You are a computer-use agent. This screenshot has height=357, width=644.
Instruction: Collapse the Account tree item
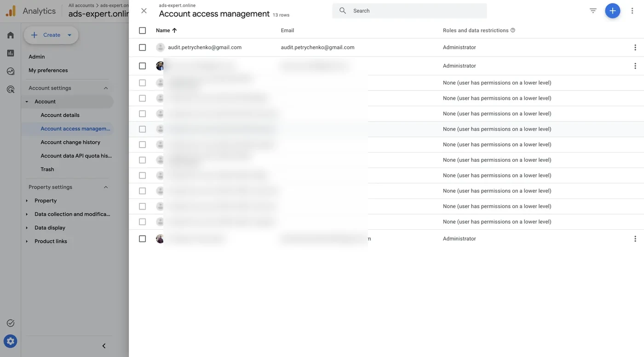(27, 102)
